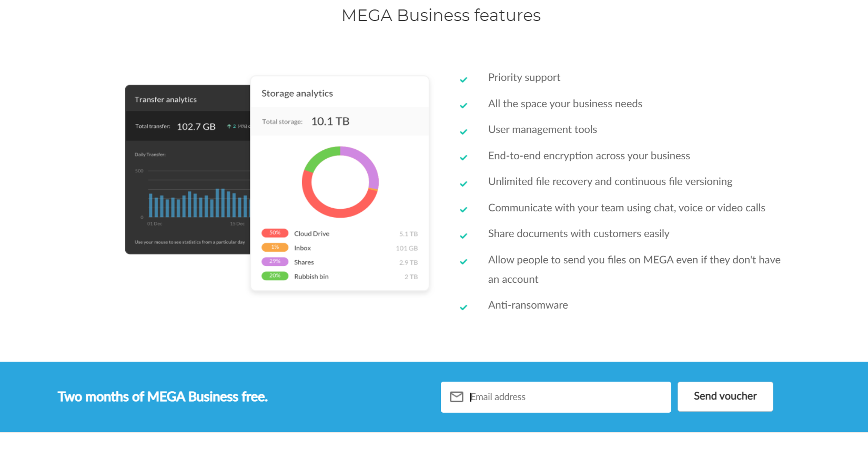
Task: Click the green 20% Rubbish bin badge
Action: (x=275, y=275)
